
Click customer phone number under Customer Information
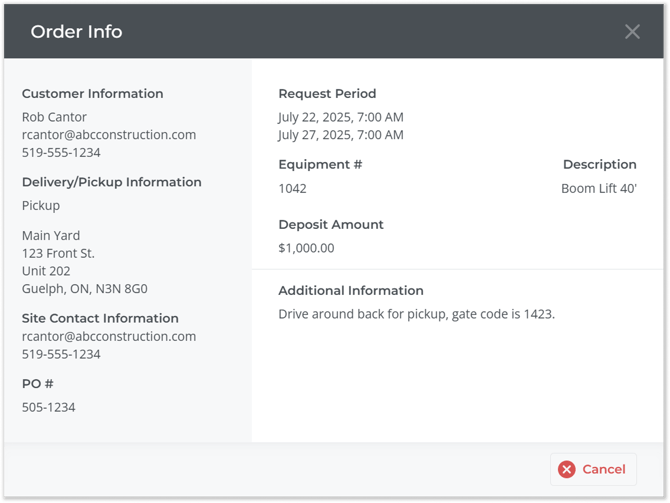tap(61, 153)
